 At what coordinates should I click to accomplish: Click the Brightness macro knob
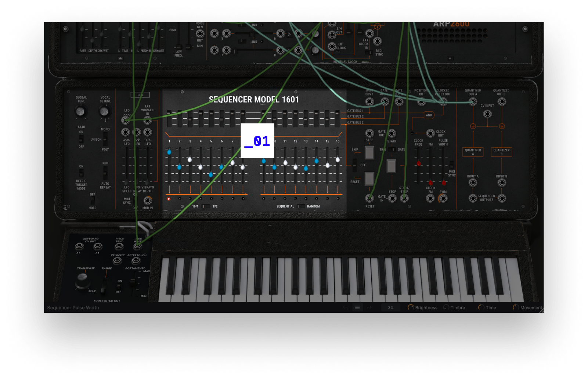click(x=411, y=307)
